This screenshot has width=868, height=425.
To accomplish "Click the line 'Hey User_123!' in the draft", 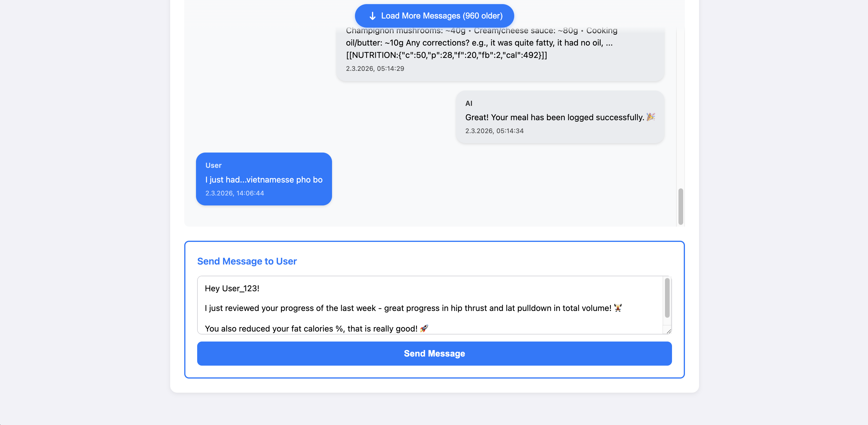I will [x=232, y=289].
